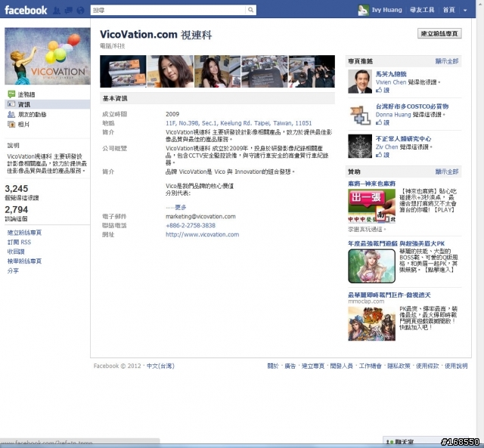Click 不正常人類研究中心 dark thumbnail
Viewport: 484px width, 448px height.
[x=360, y=146]
